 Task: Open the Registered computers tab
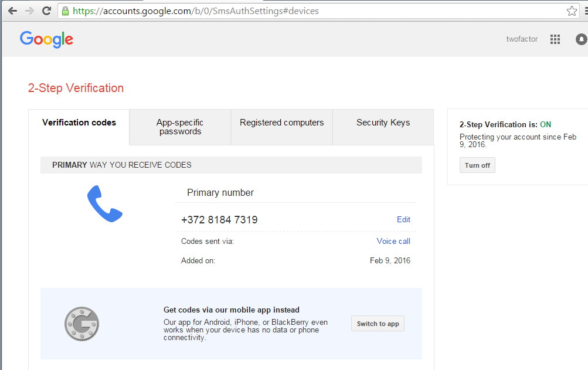coord(281,123)
